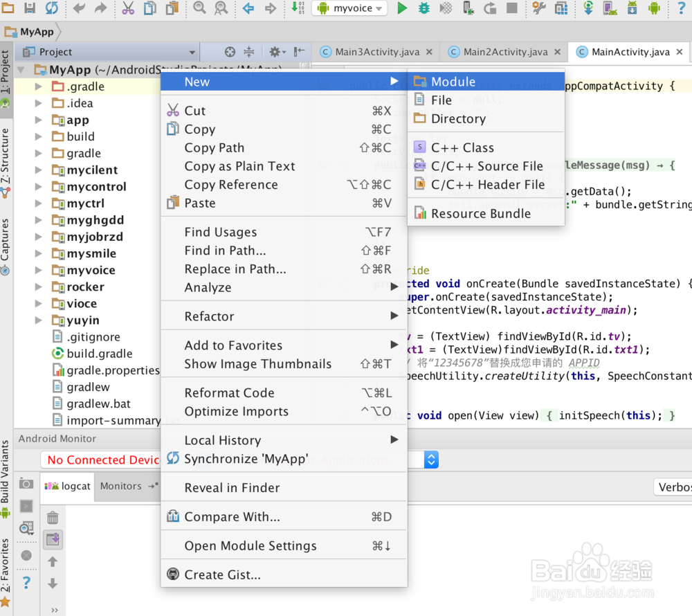Choose C++ Class in the New submenu

click(486, 148)
